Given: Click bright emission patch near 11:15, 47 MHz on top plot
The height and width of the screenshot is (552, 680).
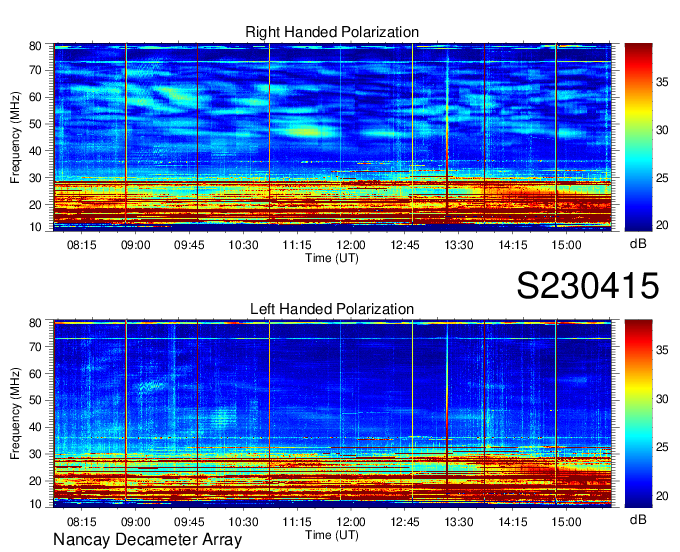Looking at the screenshot, I should point(307,131).
